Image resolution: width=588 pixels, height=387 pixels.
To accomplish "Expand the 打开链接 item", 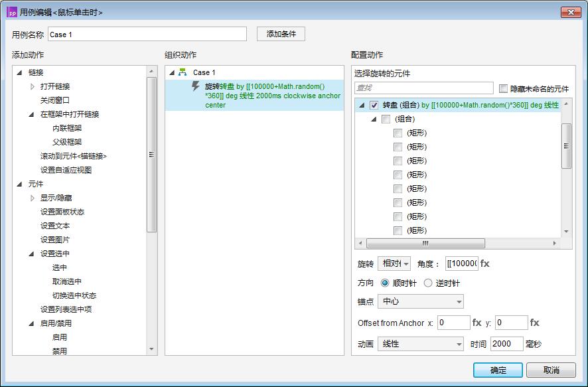I will (33, 86).
